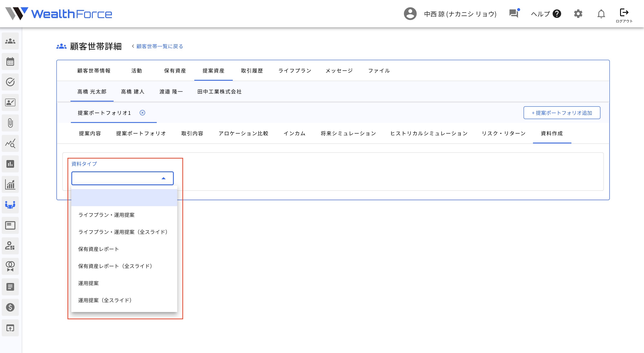Open the 将来シミュレーション sub-tab
This screenshot has width=644, height=353.
348,133
